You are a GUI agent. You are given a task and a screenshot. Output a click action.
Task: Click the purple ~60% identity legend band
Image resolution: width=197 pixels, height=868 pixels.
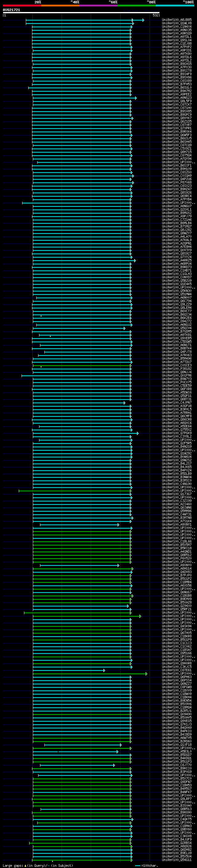click(x=99, y=6)
